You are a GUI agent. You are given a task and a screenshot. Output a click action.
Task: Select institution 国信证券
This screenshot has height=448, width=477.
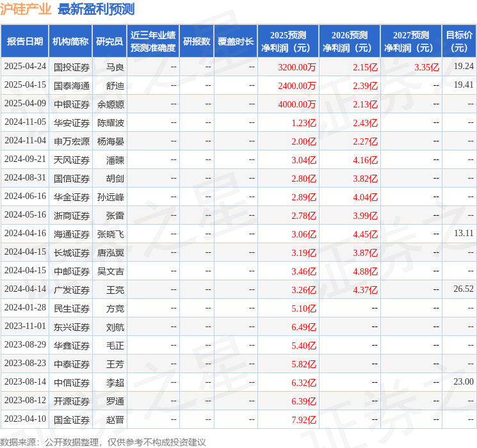pos(72,179)
